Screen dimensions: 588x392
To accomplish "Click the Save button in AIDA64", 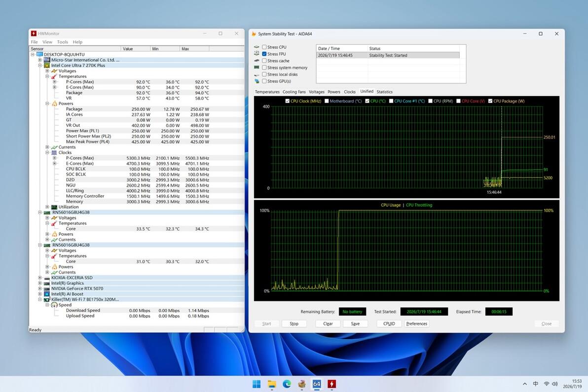I will 355,324.
